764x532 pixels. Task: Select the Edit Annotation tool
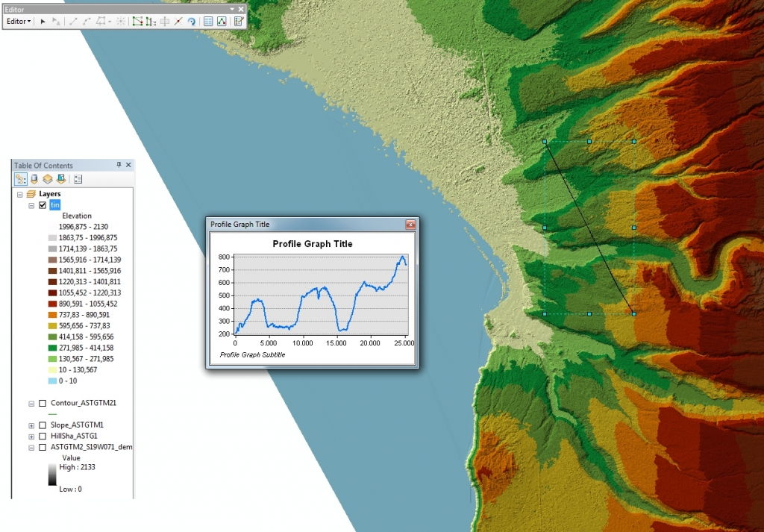pyautogui.click(x=57, y=21)
